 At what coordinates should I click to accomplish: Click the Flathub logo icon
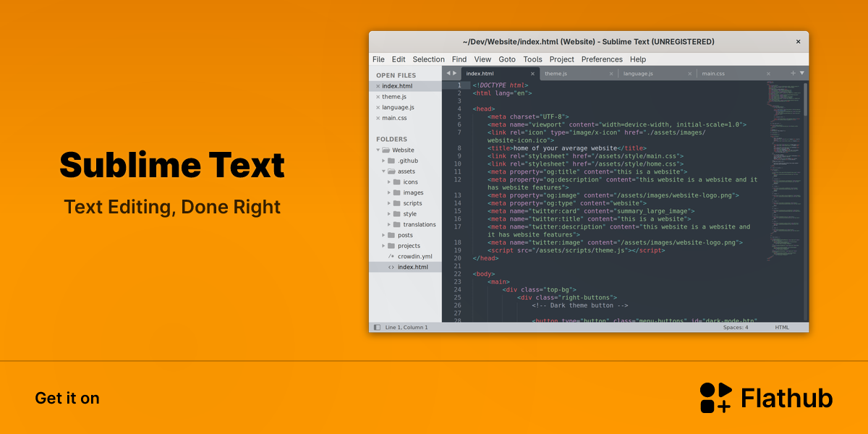[715, 398]
